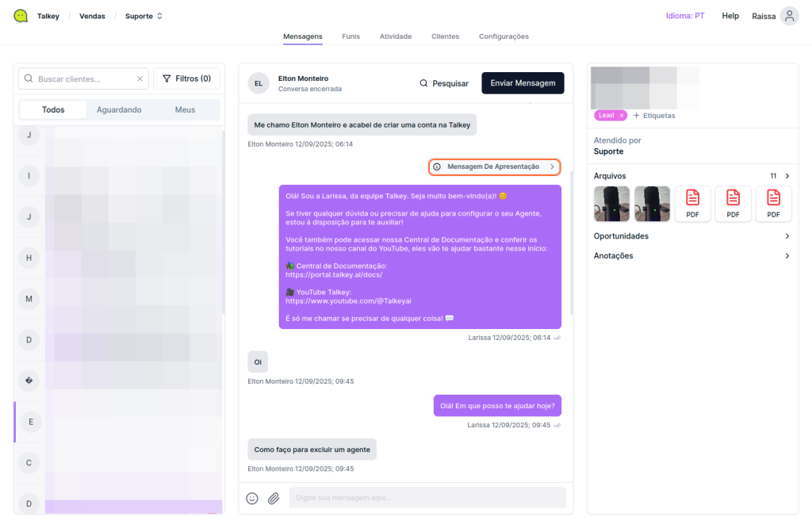The height and width of the screenshot is (528, 812).
Task: Click the Enviar Mensagem button
Action: click(523, 83)
